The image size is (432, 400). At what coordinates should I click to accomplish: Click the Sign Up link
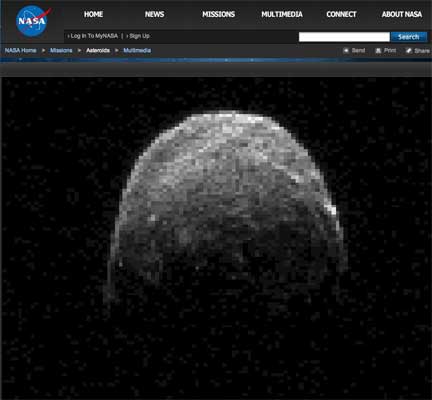(139, 36)
